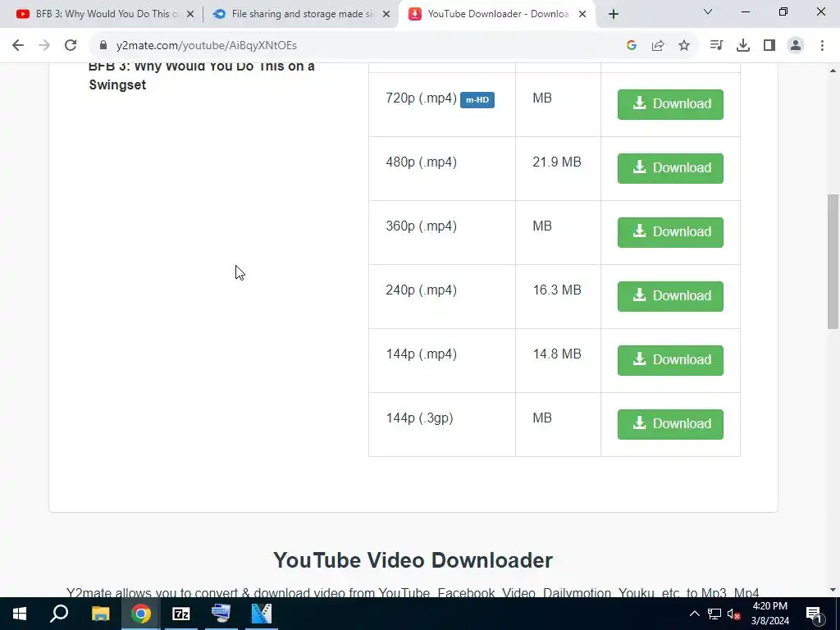This screenshot has height=630, width=840.
Task: Click the video title BFB 3 text
Action: [x=202, y=75]
